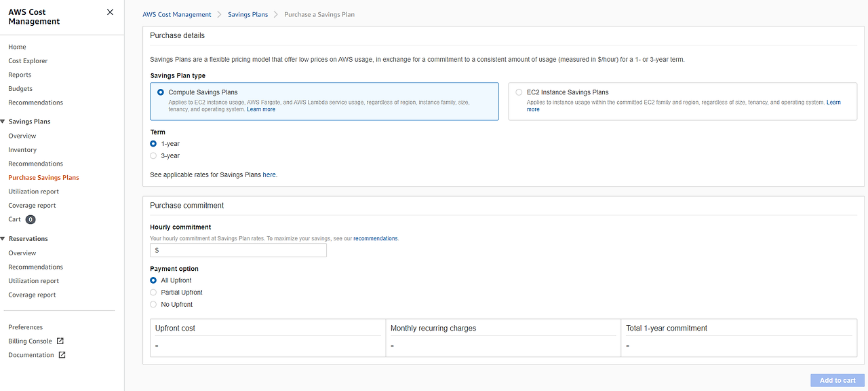Screen dimensions: 868x391
Task: Collapse the Reservations section
Action: (3, 239)
